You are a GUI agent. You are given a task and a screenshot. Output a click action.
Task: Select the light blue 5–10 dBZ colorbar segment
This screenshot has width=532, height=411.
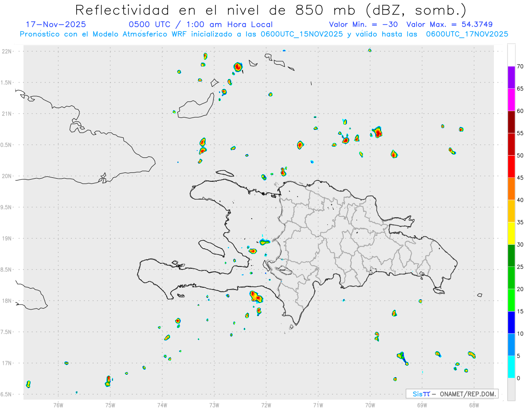click(511, 345)
